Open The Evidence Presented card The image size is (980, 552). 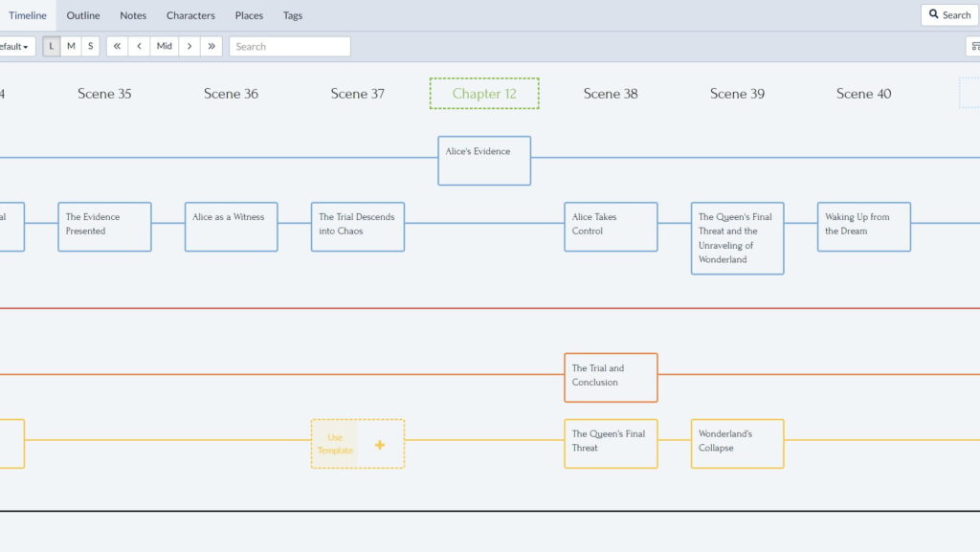tap(104, 227)
